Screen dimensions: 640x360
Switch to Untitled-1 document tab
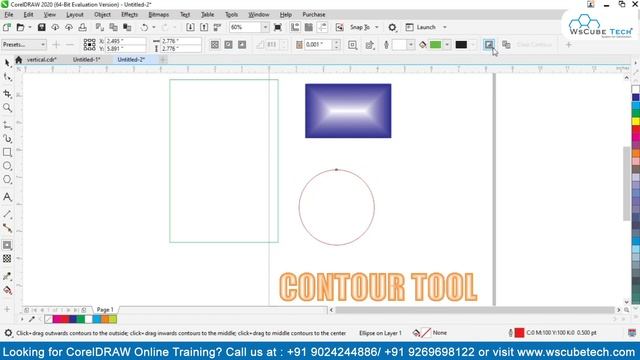point(87,60)
